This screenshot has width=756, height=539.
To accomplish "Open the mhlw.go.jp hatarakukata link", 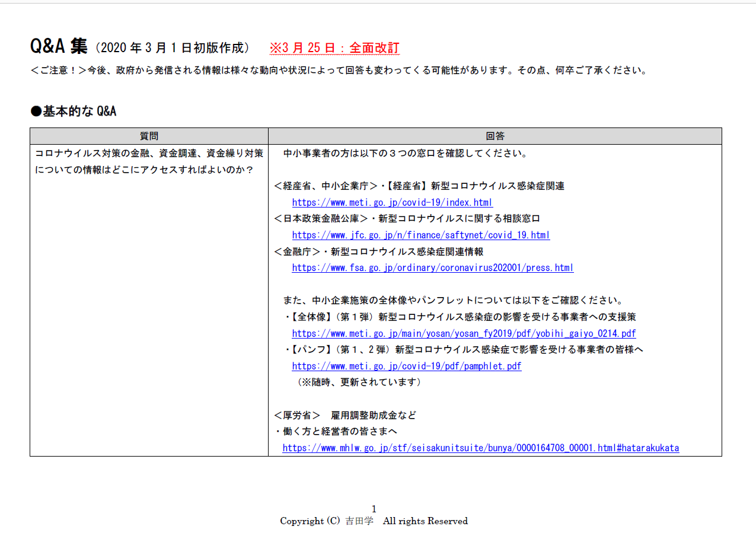I will (x=480, y=448).
